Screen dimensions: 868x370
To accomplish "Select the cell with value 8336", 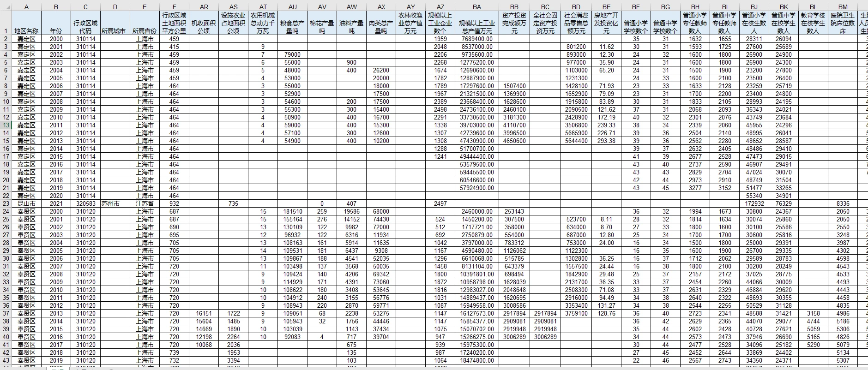I will (x=843, y=203).
